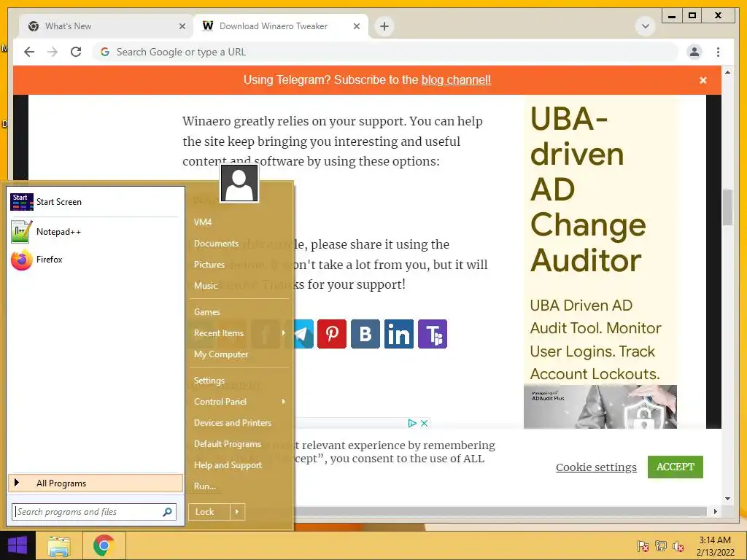Share article on VK (B icon)
This screenshot has height=560, width=747.
point(365,334)
